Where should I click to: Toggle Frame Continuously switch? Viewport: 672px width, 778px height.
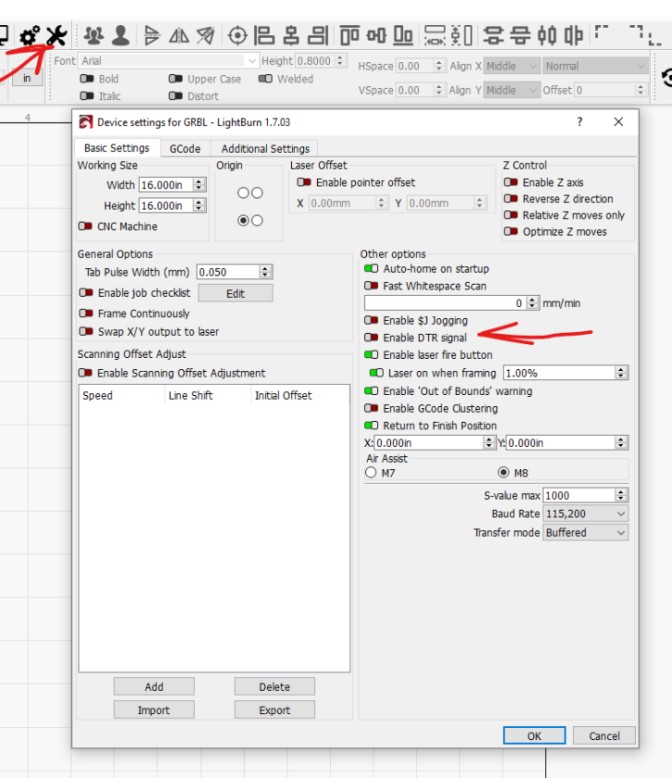coord(86,314)
